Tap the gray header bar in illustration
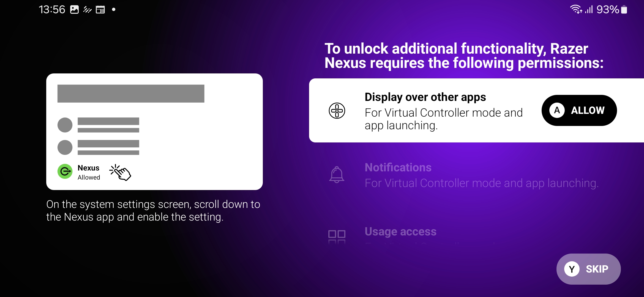Viewport: 644px width, 297px height. tap(131, 94)
